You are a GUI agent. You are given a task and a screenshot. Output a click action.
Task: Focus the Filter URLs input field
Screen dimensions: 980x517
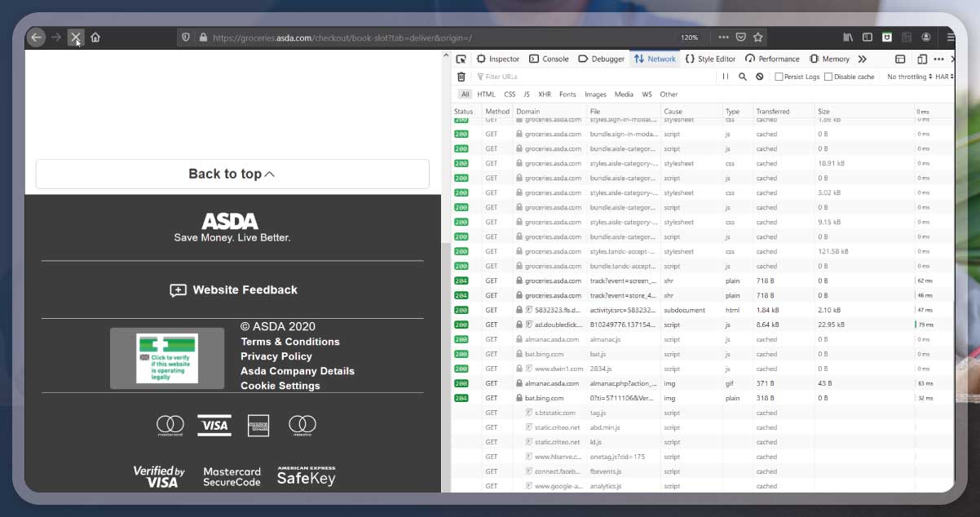coord(594,77)
